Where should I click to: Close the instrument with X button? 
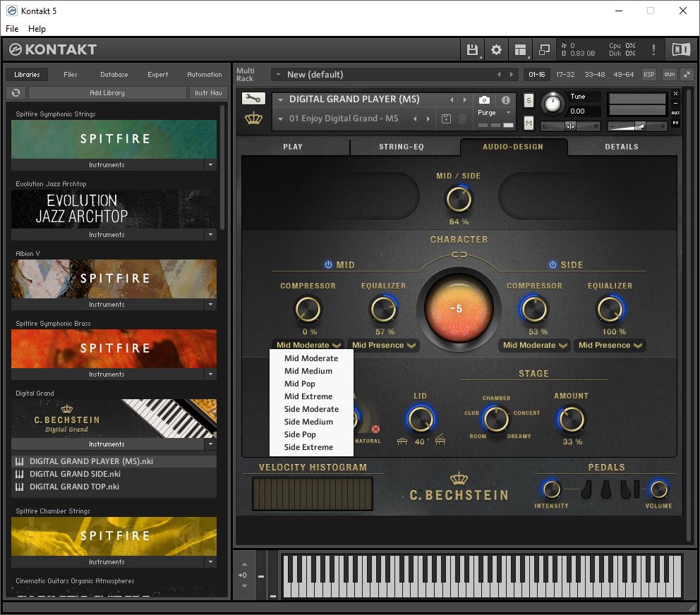[675, 93]
